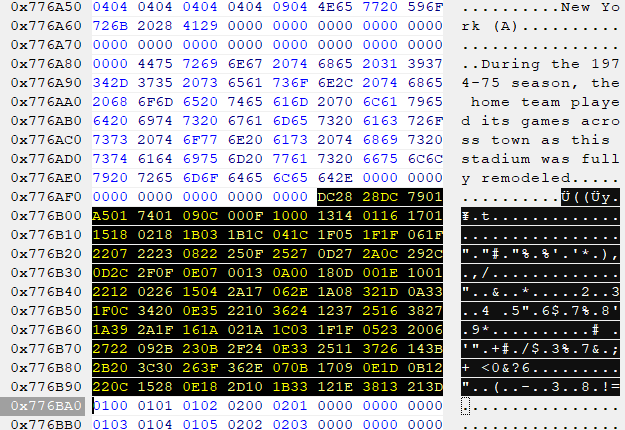The width and height of the screenshot is (625, 430).
Task: Select hex word 6F77 in row 0x776AC0
Action: 200,140
